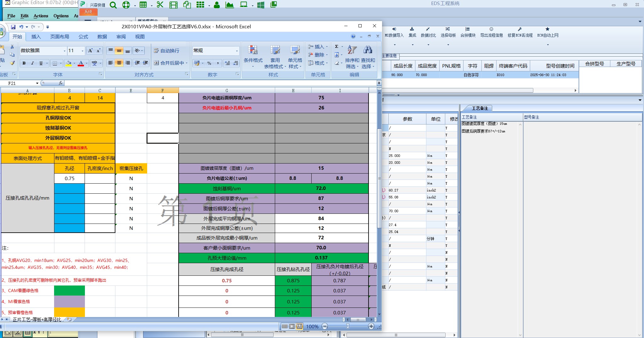Viewport: 644px width, 338px height.
Task: Open the 公式 ribbon tab
Action: point(83,37)
